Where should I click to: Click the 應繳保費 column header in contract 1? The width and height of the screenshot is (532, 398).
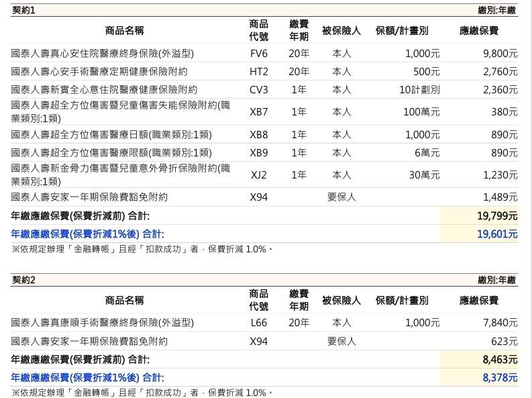tap(479, 30)
